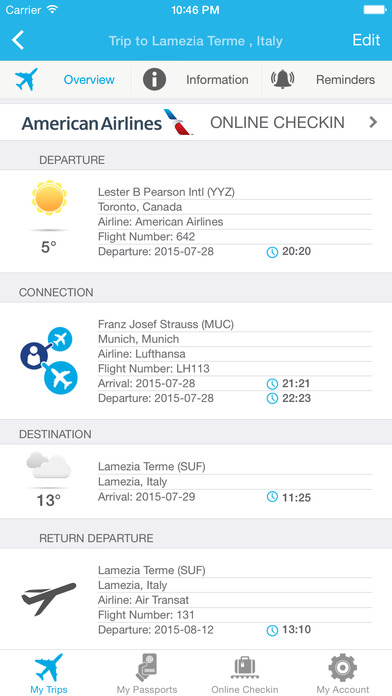Tap the cloudy weather icon for Lamezia
The height and width of the screenshot is (696, 392).
48,465
